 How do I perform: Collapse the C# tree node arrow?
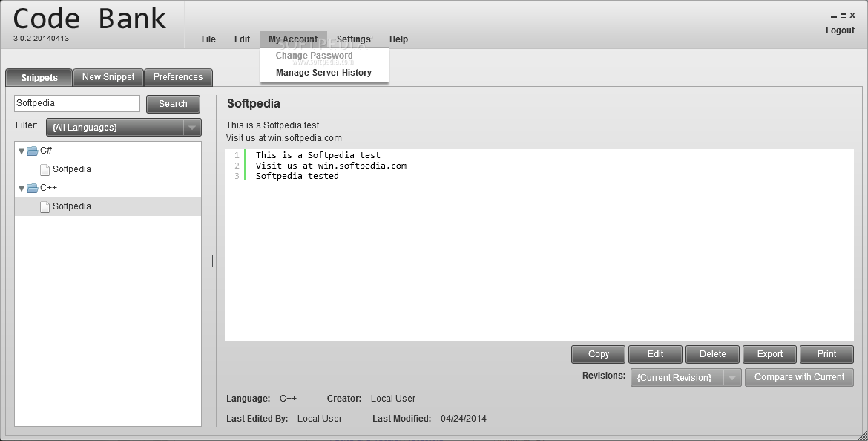click(22, 151)
